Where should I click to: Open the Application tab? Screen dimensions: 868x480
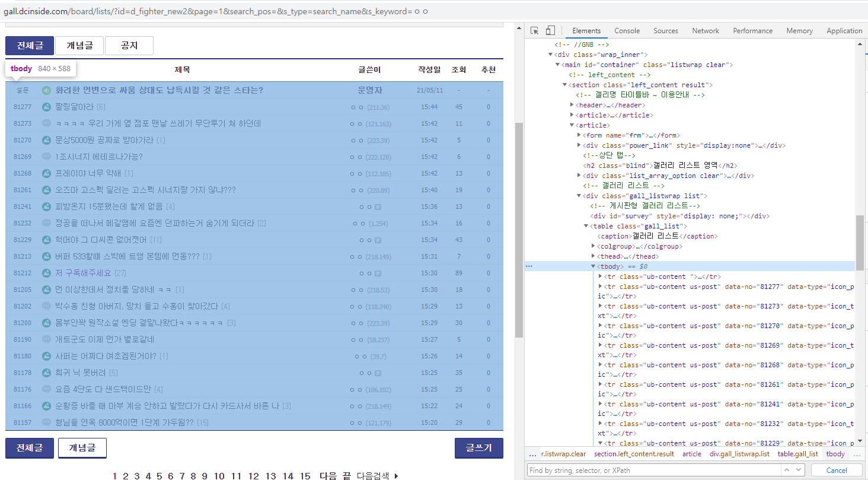(844, 31)
